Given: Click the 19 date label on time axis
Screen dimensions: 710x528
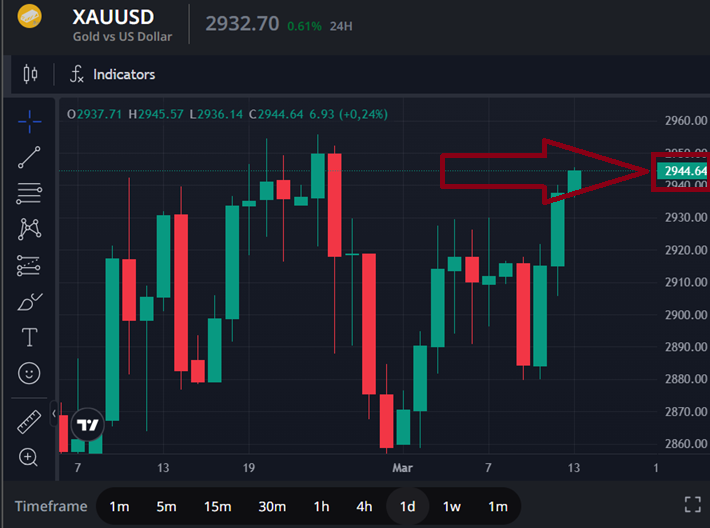Looking at the screenshot, I should pyautogui.click(x=249, y=468).
